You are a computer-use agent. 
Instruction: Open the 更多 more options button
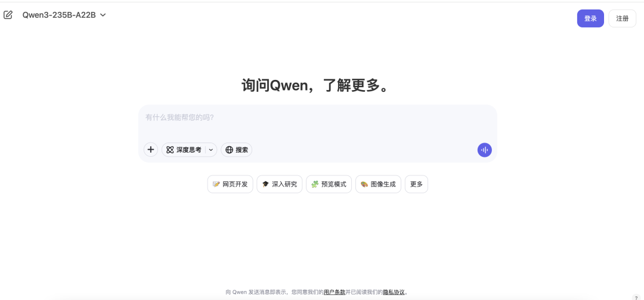tap(416, 184)
